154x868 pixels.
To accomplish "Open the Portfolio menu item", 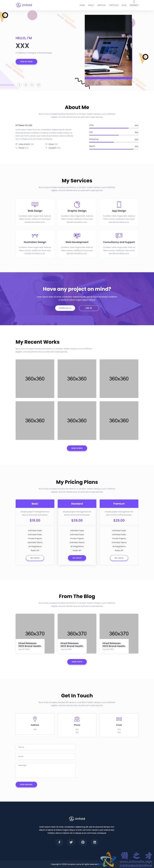I will [113, 5].
